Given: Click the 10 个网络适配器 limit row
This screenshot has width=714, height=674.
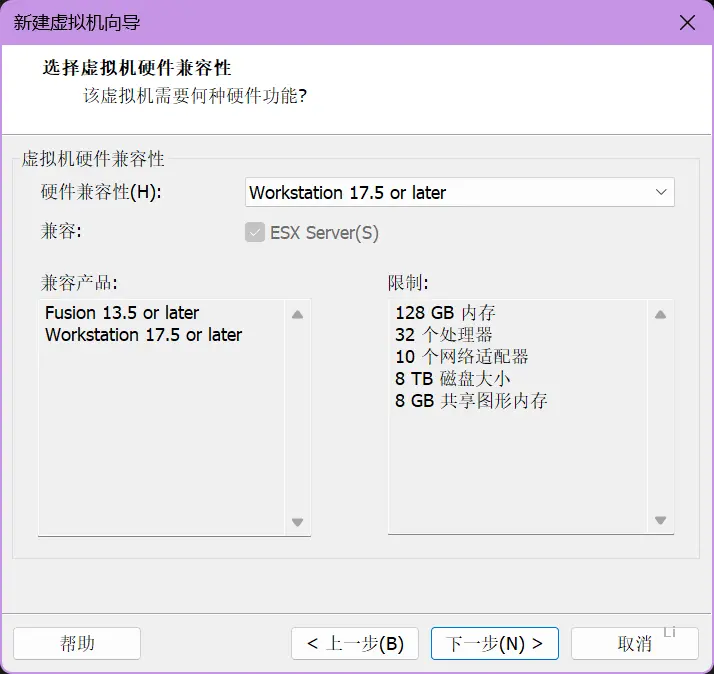Looking at the screenshot, I should (462, 357).
